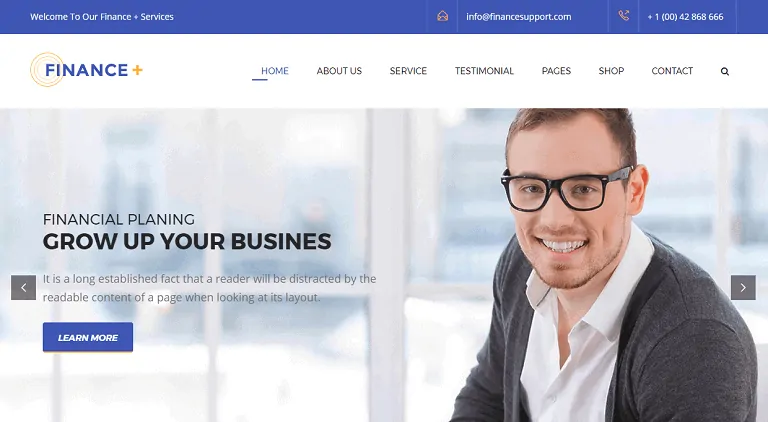Image resolution: width=768 pixels, height=422 pixels.
Task: Click the phone handset icon
Action: point(624,16)
